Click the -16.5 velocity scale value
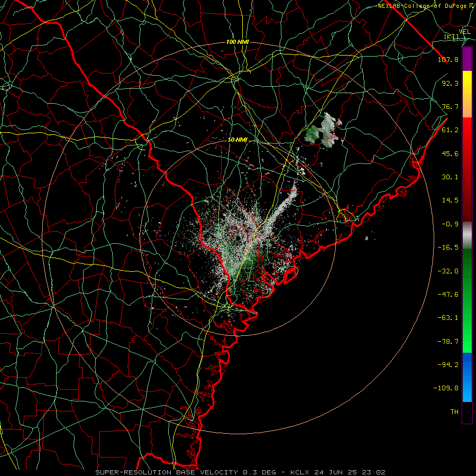Viewport: 476px width, 476px height. tap(448, 248)
